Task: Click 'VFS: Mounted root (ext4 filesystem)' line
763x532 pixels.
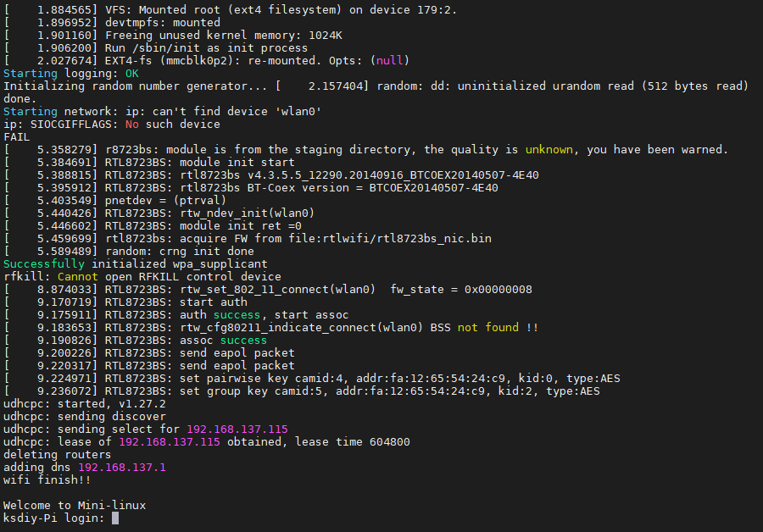Action: (231, 10)
